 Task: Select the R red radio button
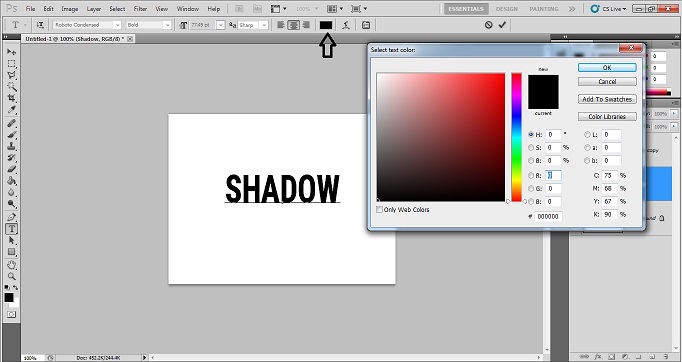(531, 175)
